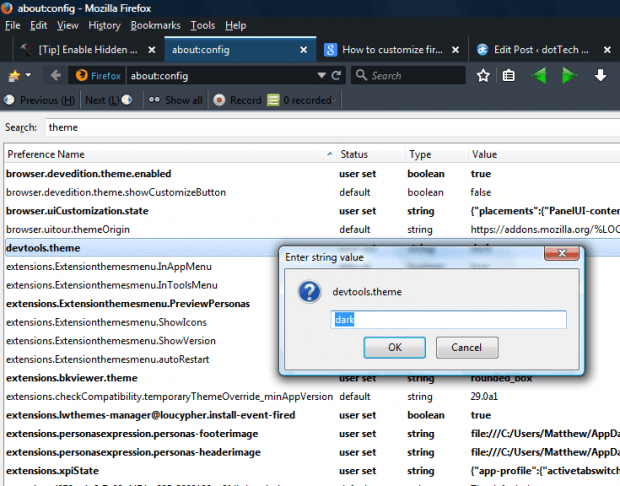Open the bookmark star menu dropdown arrow
The width and height of the screenshot is (620, 486).
[28, 75]
